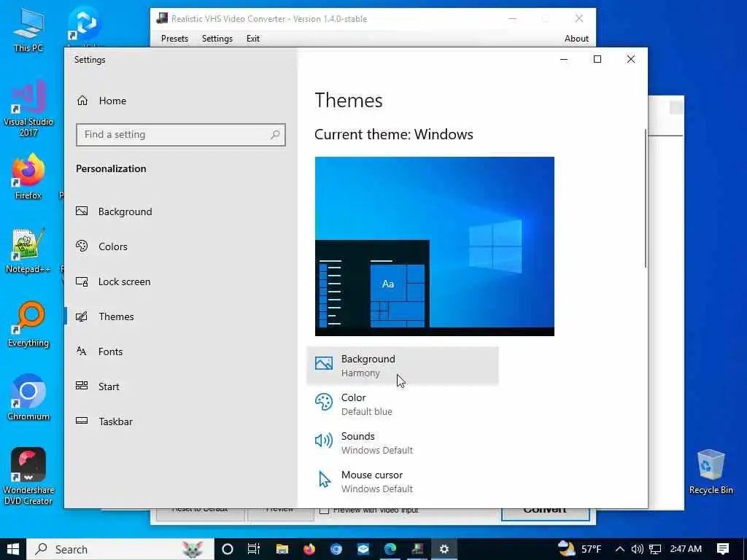
Task: Open Chromium desktop shortcut
Action: (28, 397)
